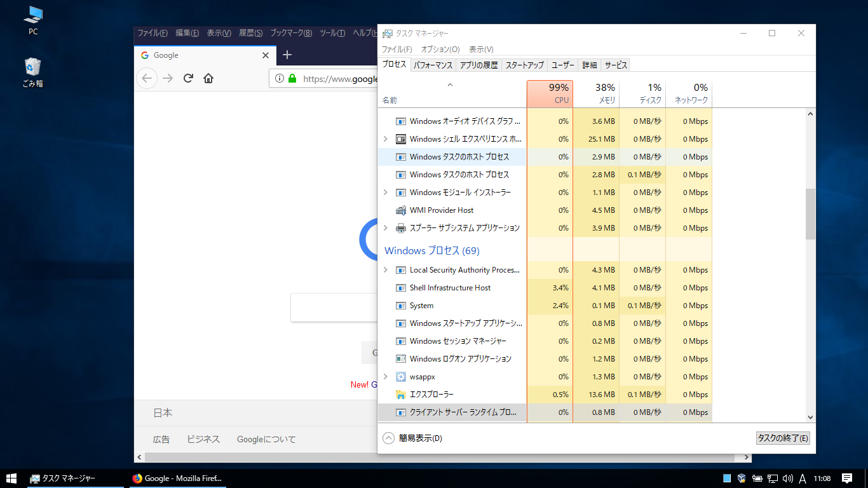Switch to Firefox from the taskbar

point(178,478)
